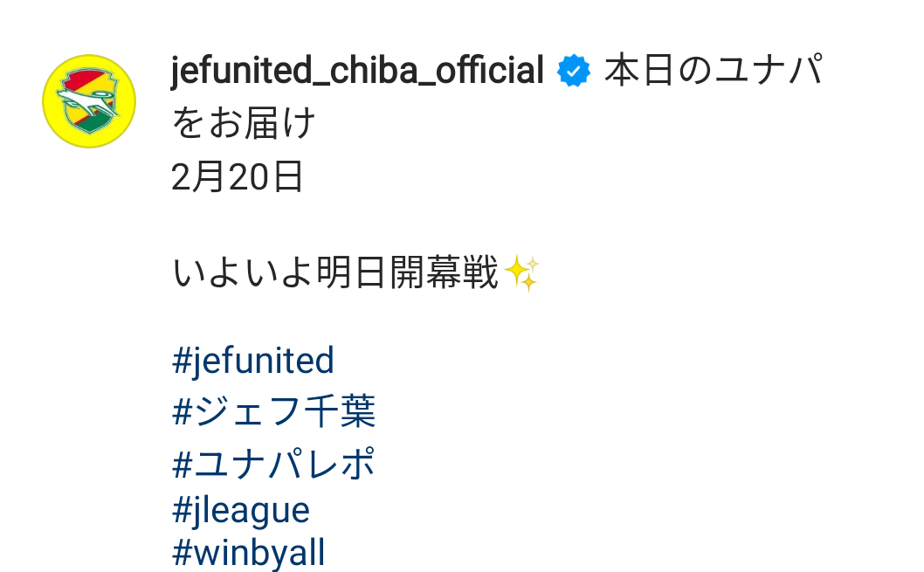The width and height of the screenshot is (924, 572).
Task: Click the caption line をお届け
Action: pyautogui.click(x=244, y=123)
